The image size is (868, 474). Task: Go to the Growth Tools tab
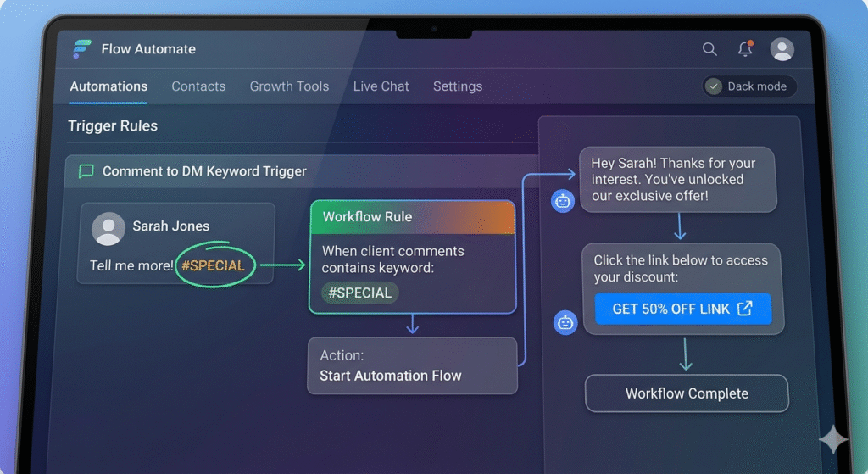coord(289,86)
